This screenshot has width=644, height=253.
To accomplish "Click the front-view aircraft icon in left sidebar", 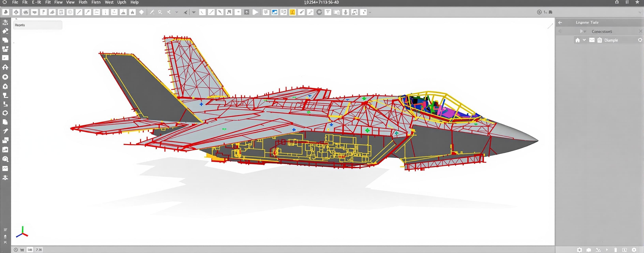I will point(5,178).
